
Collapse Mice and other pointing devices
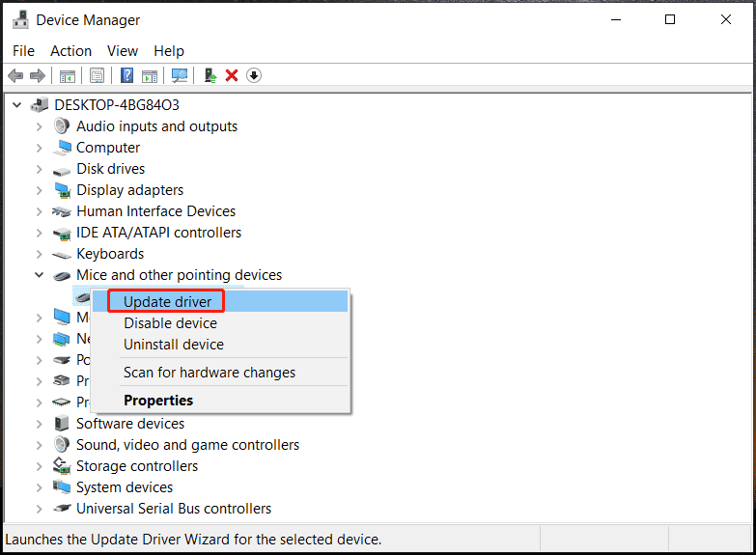(x=40, y=275)
